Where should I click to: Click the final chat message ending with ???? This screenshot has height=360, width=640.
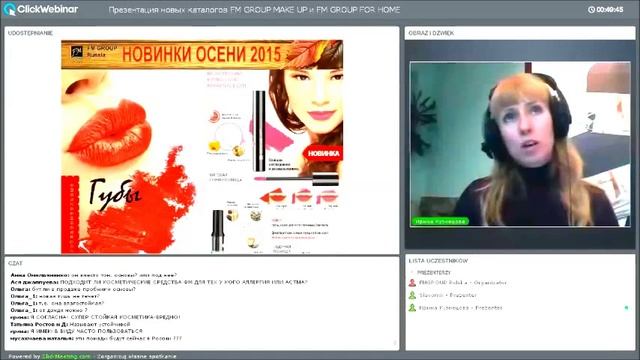[x=96, y=338]
